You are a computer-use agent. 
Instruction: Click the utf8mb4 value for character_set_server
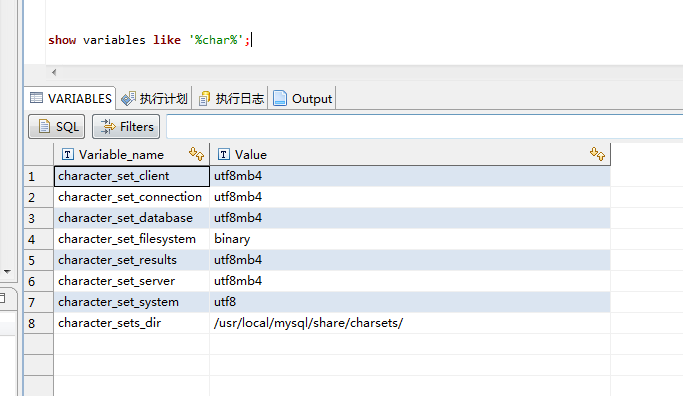coord(410,281)
